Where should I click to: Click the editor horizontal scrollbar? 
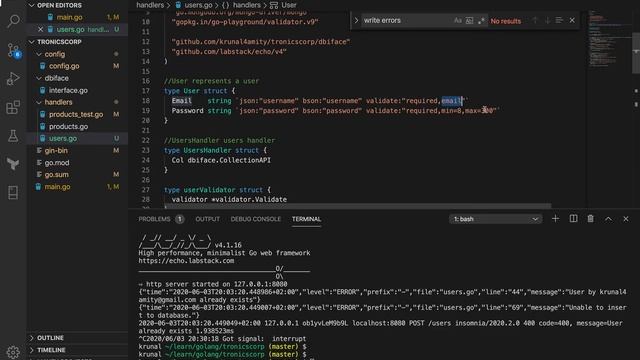coord(358,206)
